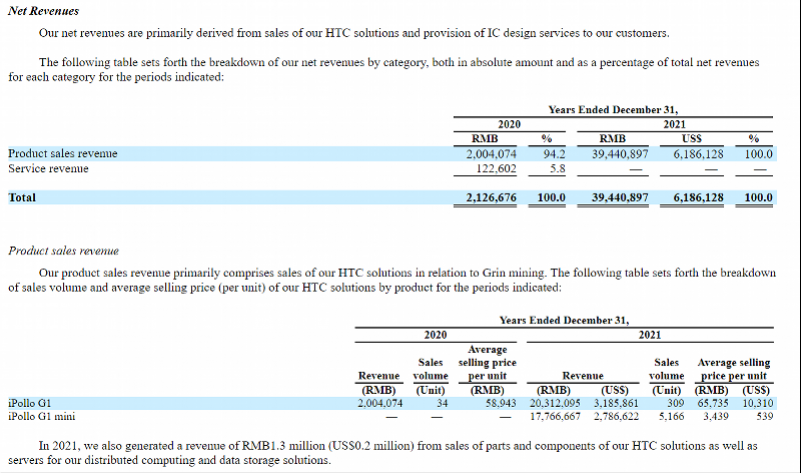The width and height of the screenshot is (801, 473).
Task: Click the 2021 "Sales volume" column header
Action: coord(666,369)
